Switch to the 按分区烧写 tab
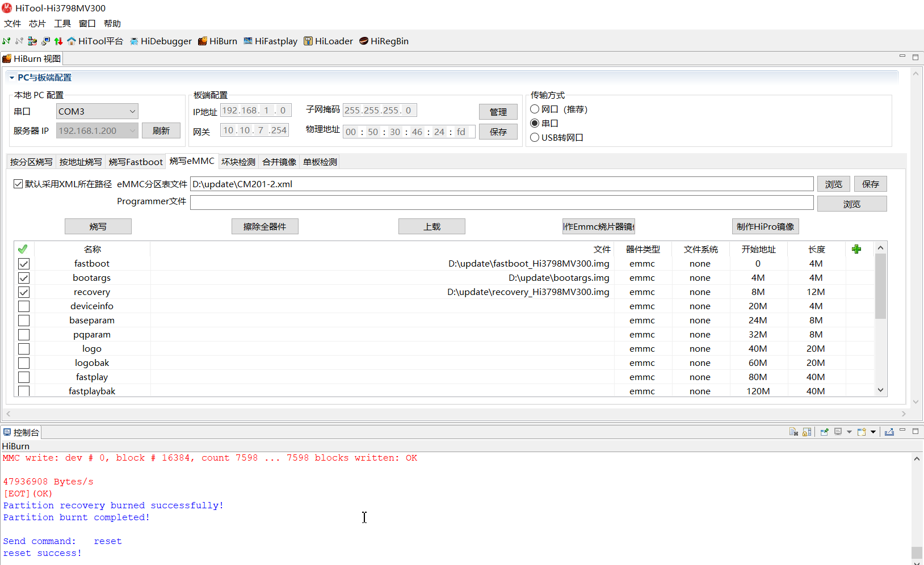Image resolution: width=924 pixels, height=565 pixels. point(31,162)
